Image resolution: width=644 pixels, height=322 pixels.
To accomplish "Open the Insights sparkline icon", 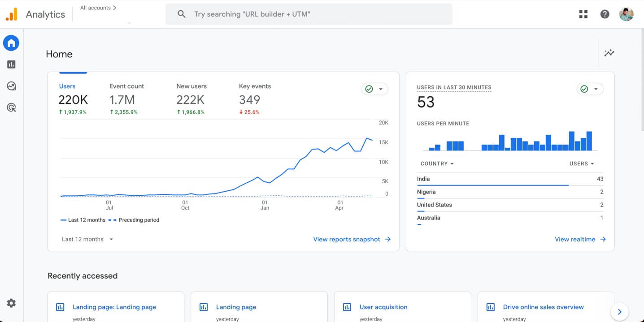I will (609, 53).
